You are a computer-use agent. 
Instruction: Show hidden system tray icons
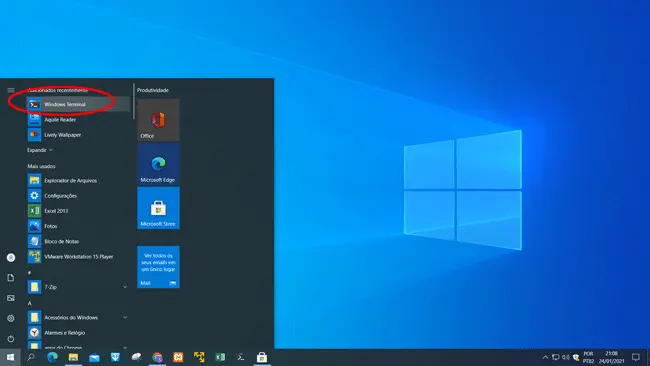pyautogui.click(x=545, y=357)
